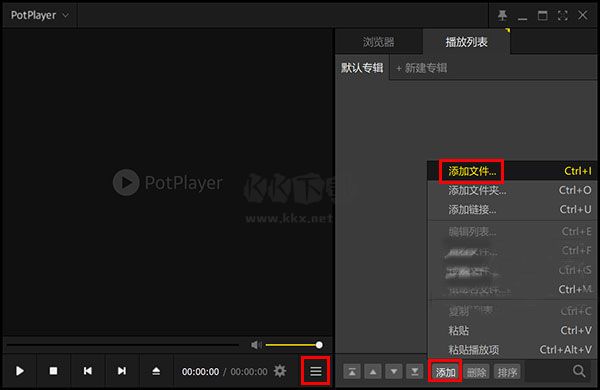
Task: Maximize the PotPlayer window
Action: [543, 15]
